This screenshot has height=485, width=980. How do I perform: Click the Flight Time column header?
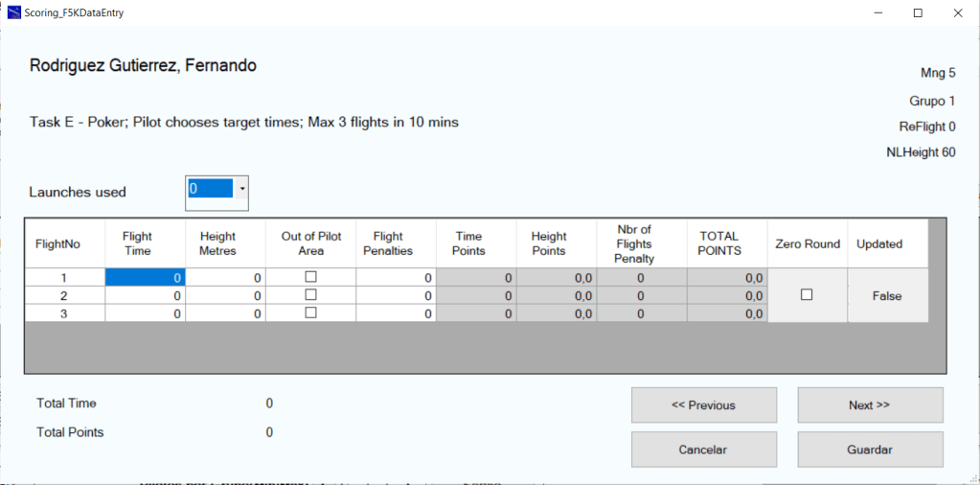pyautogui.click(x=137, y=243)
